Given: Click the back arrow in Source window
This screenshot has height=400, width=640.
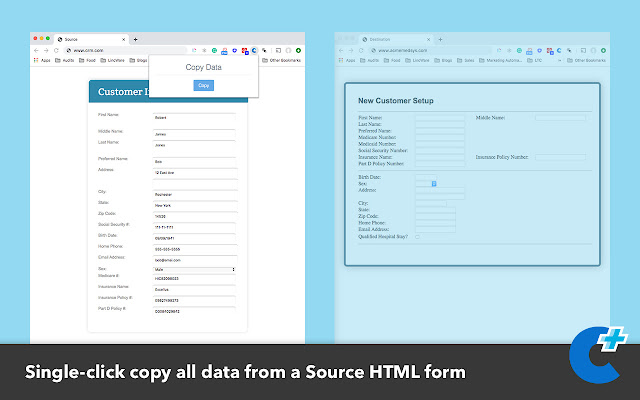Looking at the screenshot, I should (x=36, y=49).
